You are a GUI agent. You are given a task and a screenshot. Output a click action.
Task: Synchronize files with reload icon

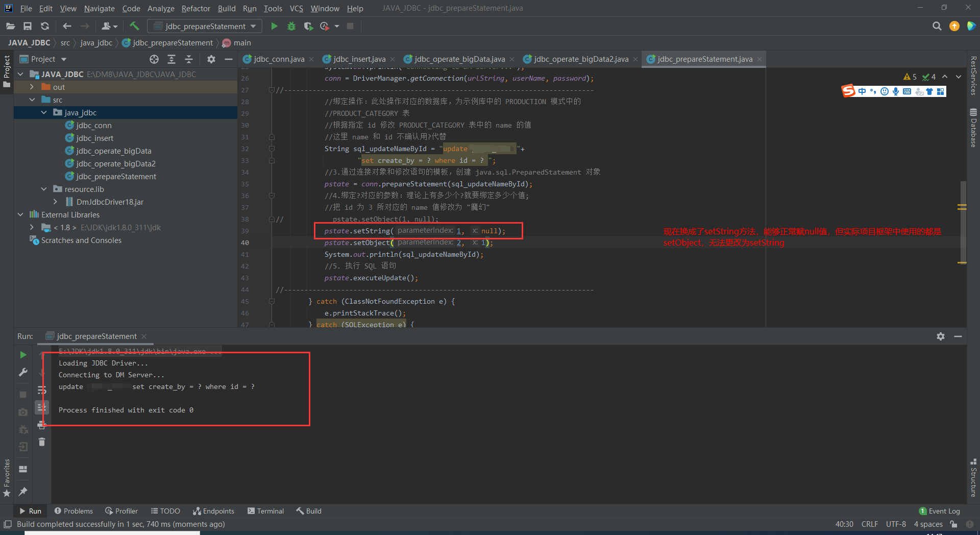tap(45, 26)
